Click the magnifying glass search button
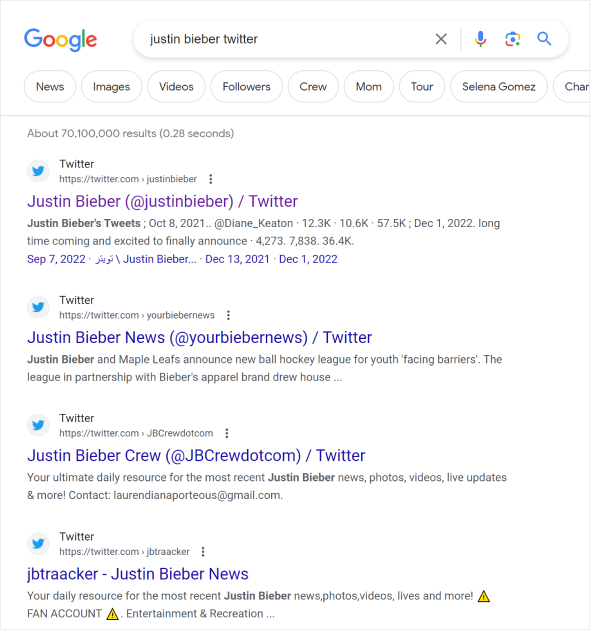This screenshot has height=630, width=590. point(544,39)
